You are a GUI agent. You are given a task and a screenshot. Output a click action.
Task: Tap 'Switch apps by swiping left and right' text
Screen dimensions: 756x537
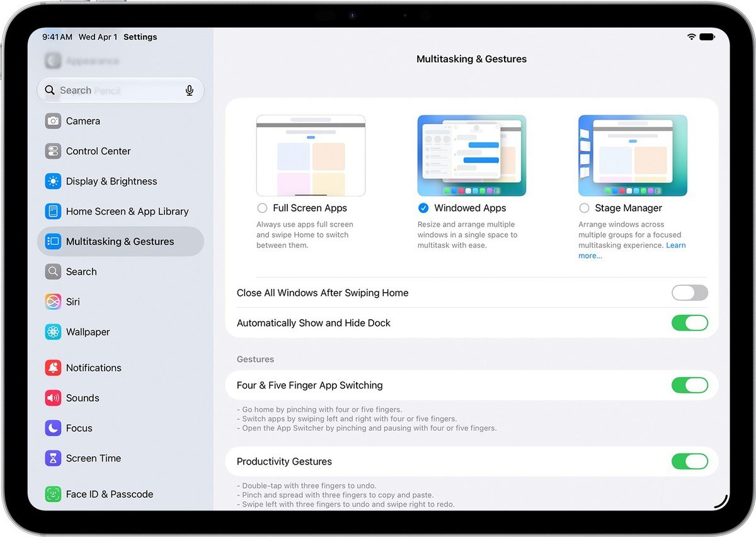[347, 419]
